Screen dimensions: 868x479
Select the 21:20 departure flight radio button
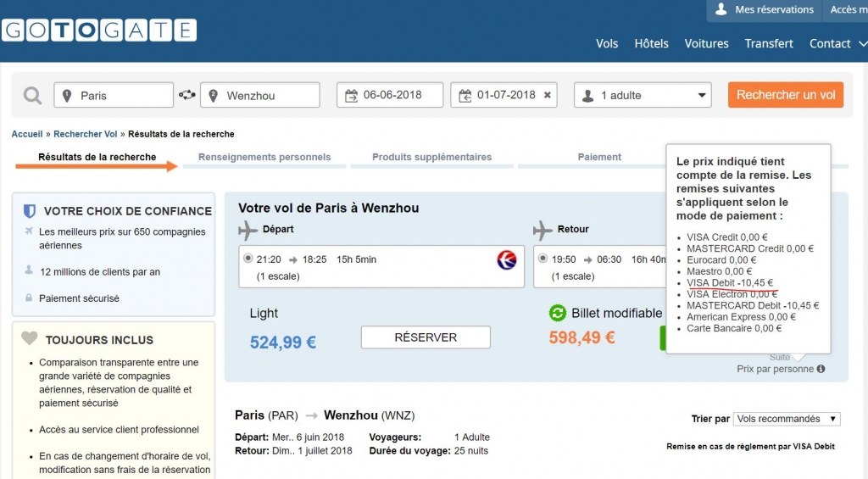(x=248, y=258)
